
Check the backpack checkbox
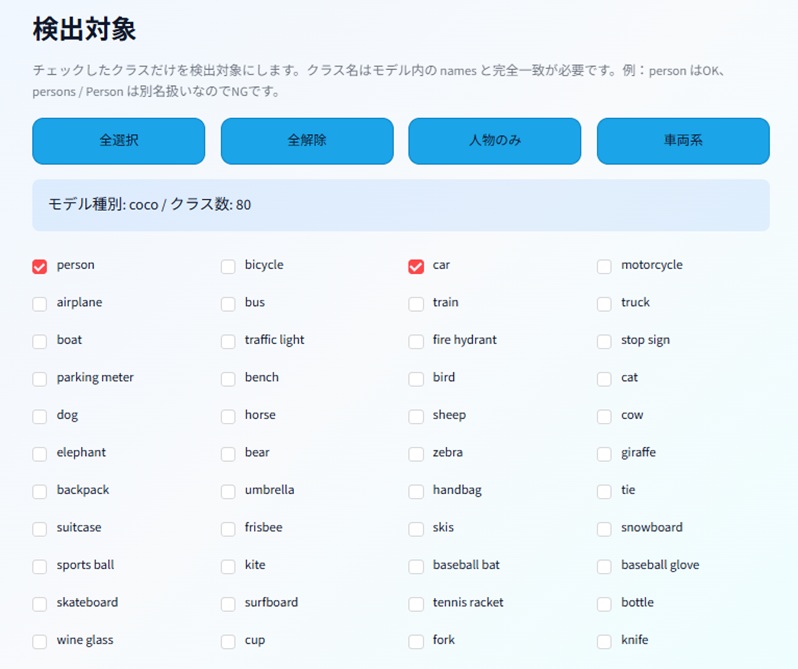coord(40,491)
